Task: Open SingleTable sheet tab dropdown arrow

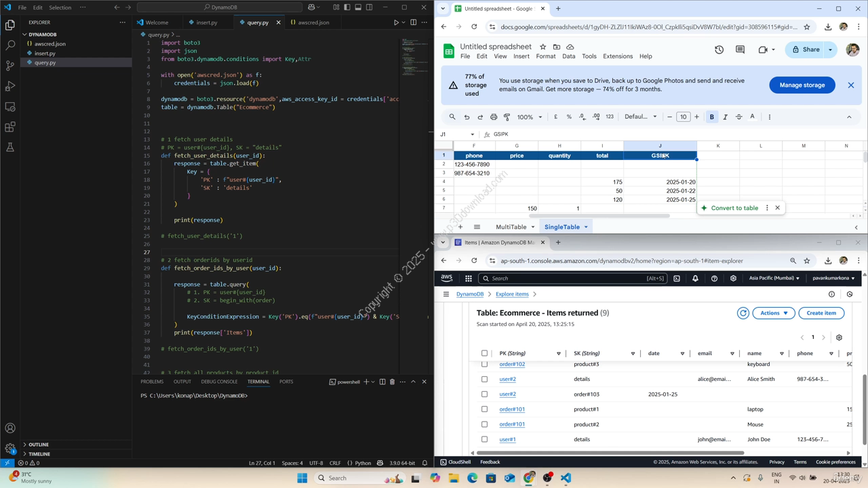Action: point(586,227)
